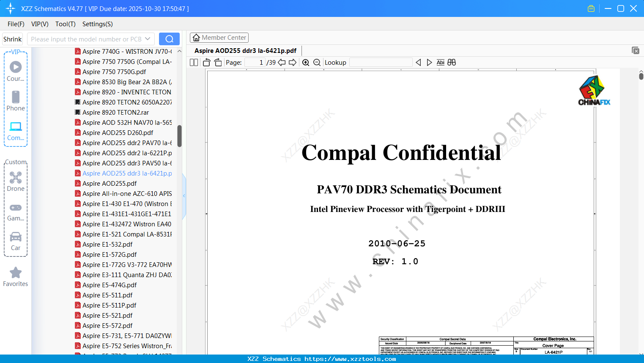The image size is (644, 363).
Task: Open Favorites in the sidebar
Action: tap(16, 277)
